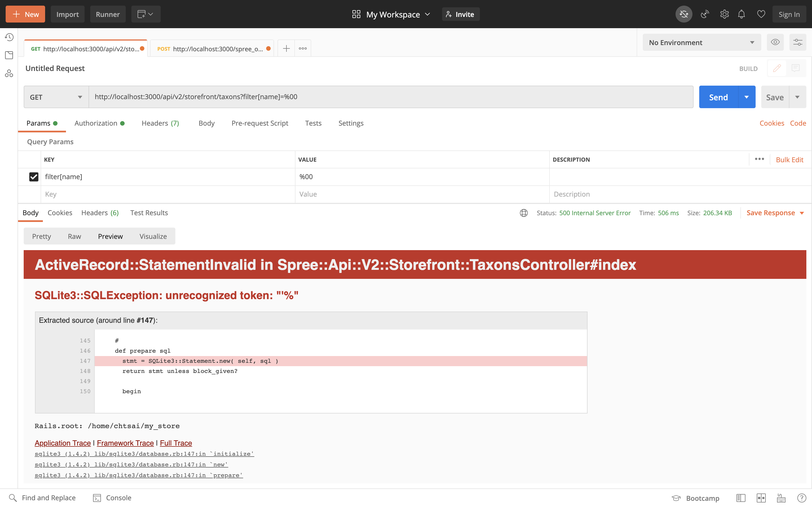The width and height of the screenshot is (812, 507).
Task: Open the APIs panel in the sidebar
Action: coord(9,73)
